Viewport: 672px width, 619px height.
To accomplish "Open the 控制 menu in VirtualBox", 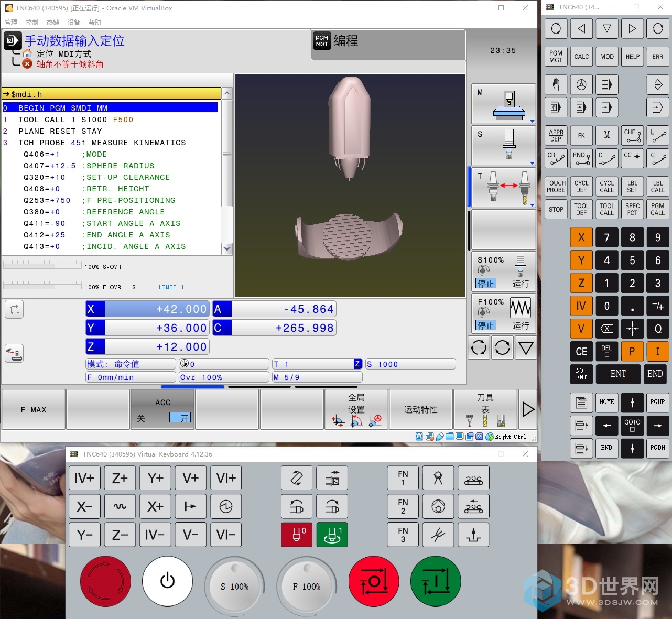I will click(32, 22).
